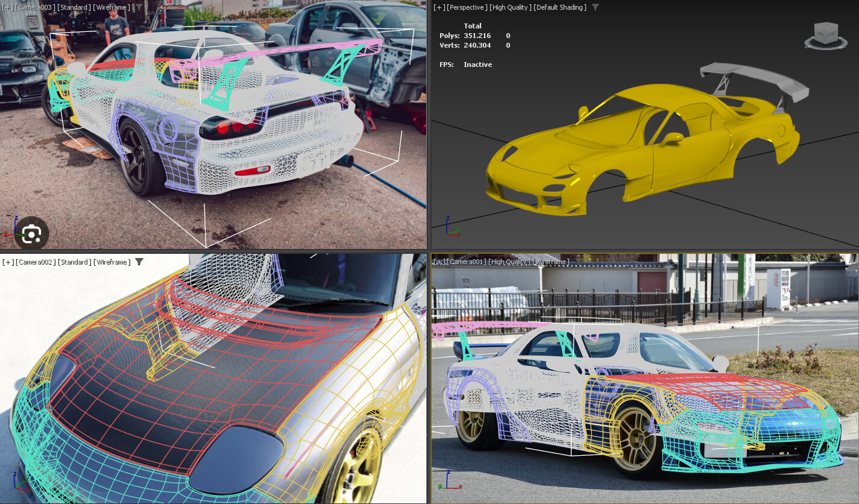Viewport: 859px width, 504px height.
Task: Click the Camera002 viewport label
Action: [36, 262]
